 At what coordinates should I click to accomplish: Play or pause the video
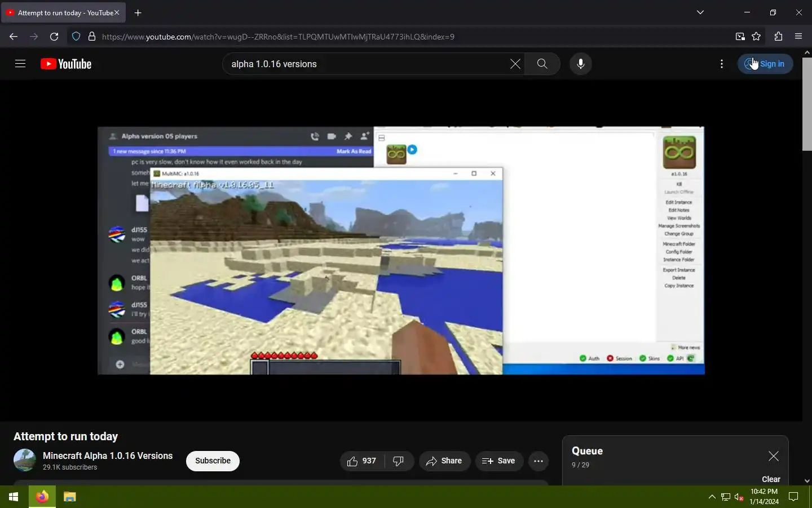click(401, 250)
